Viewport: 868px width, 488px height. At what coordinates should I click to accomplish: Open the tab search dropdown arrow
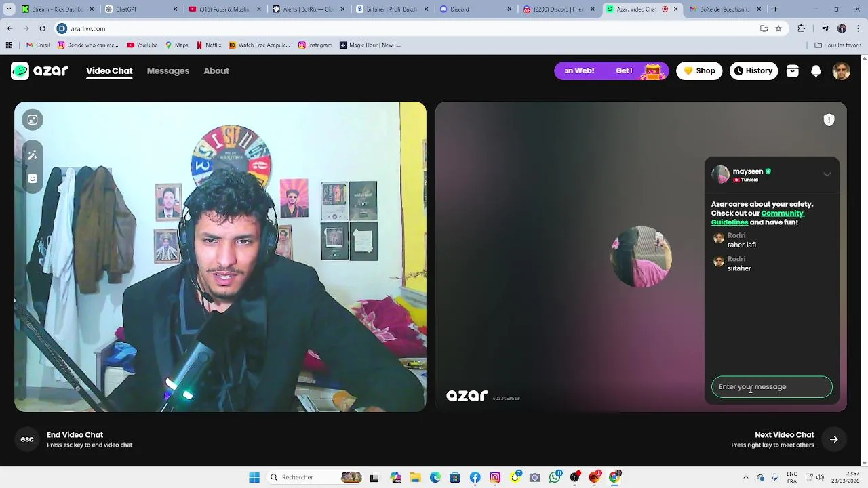coord(9,9)
